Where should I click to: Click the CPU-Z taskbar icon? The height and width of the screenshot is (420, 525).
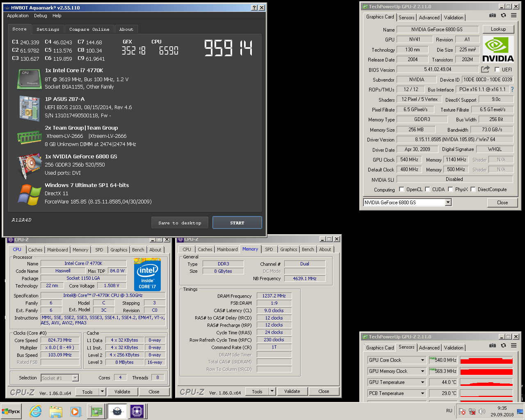137,411
